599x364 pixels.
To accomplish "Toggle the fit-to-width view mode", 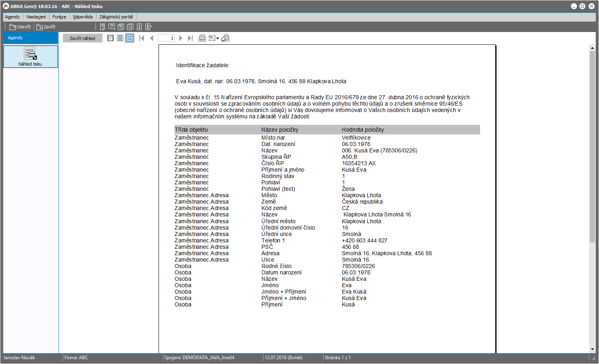I will point(120,38).
